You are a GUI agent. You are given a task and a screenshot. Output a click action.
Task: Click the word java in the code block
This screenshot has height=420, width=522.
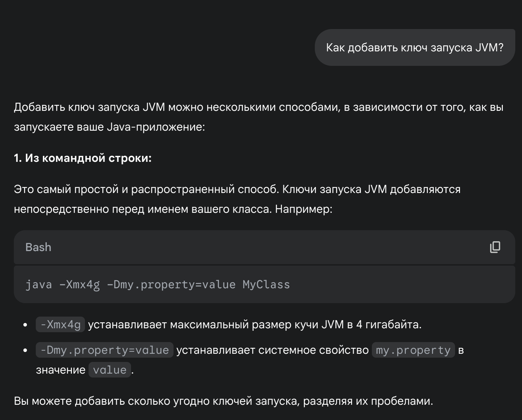point(39,284)
